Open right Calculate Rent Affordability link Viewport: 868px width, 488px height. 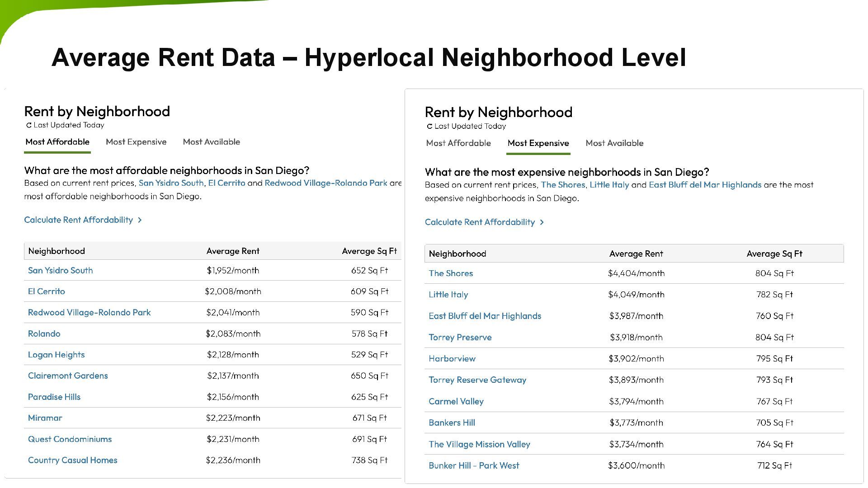480,222
